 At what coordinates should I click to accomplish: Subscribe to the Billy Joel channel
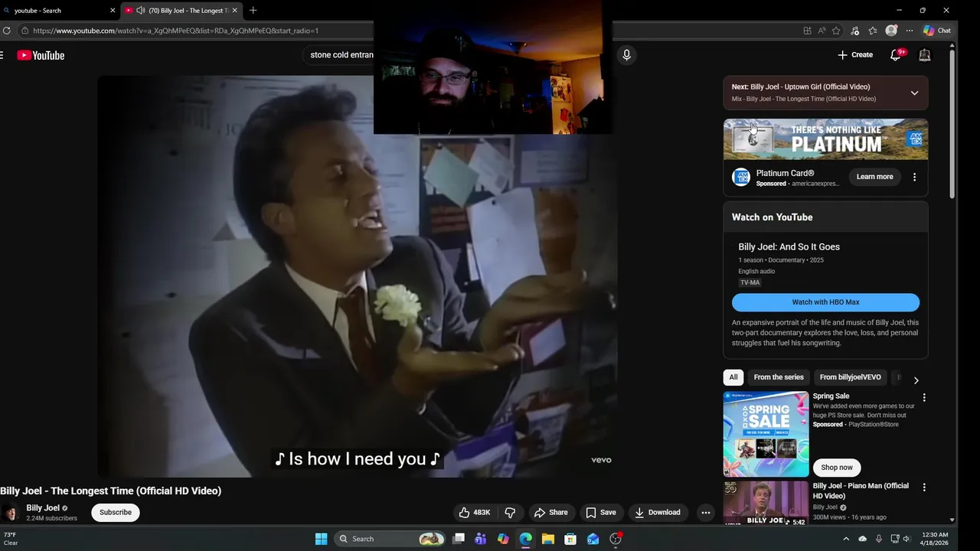coord(116,513)
